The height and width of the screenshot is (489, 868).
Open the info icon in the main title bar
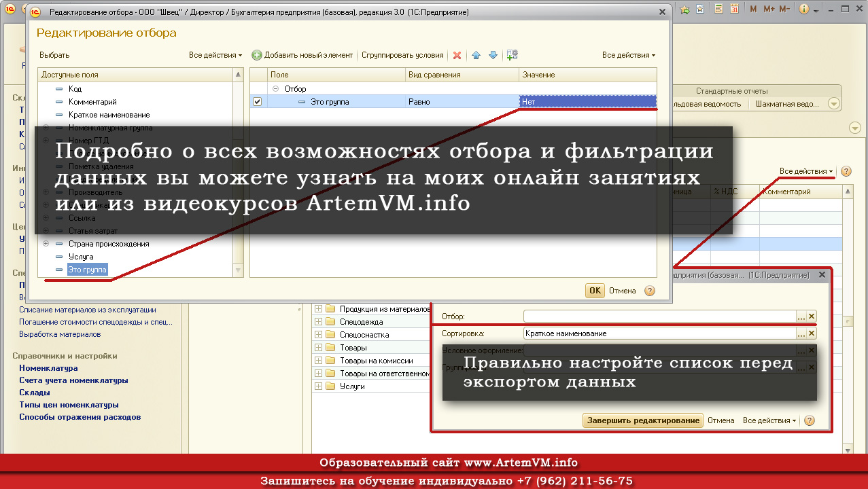click(804, 10)
